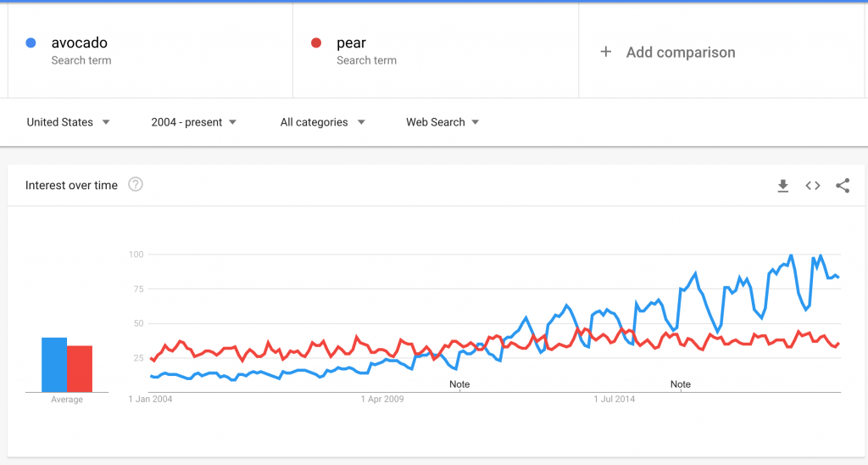Share the Interest over time chart
Screen dimensions: 868x465
843,186
